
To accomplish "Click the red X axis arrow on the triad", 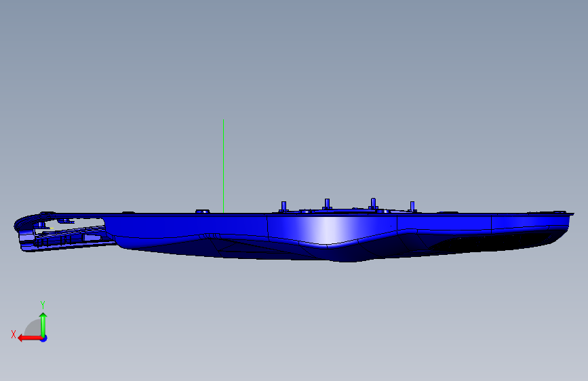I will tap(29, 338).
